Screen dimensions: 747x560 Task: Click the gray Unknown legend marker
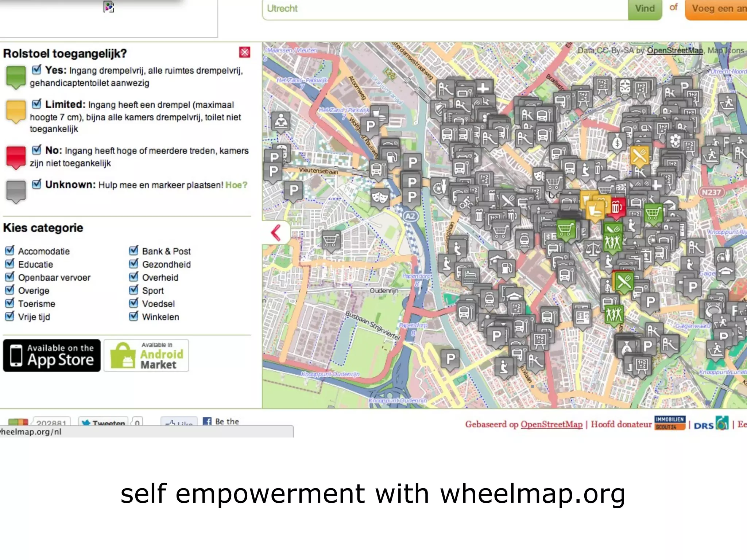16,192
